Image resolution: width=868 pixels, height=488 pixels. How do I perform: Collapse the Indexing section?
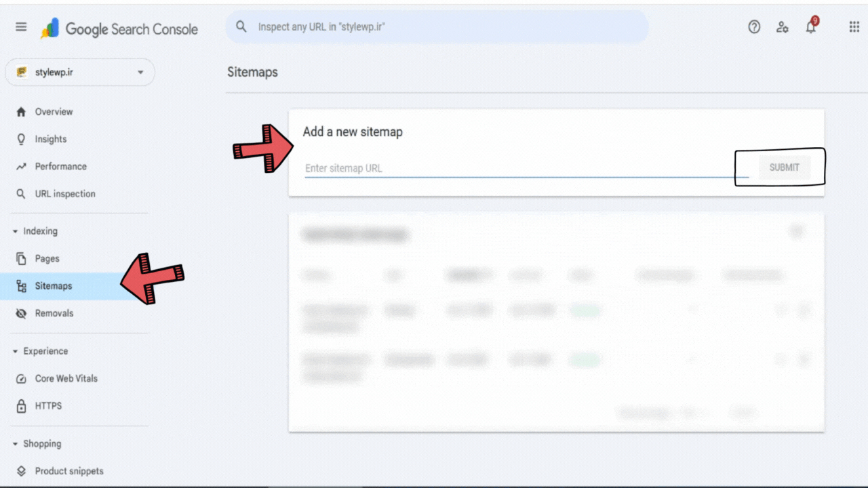(x=14, y=230)
